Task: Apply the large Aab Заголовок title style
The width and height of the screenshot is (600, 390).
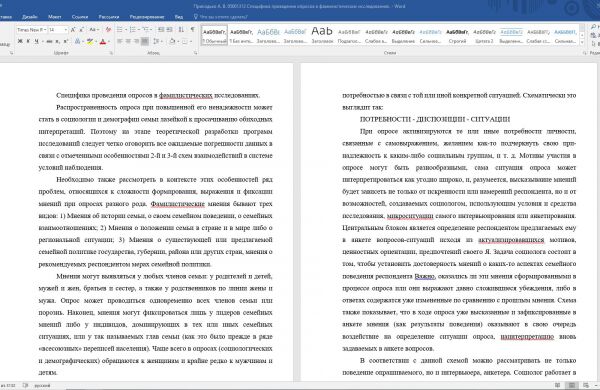Action: point(322,35)
